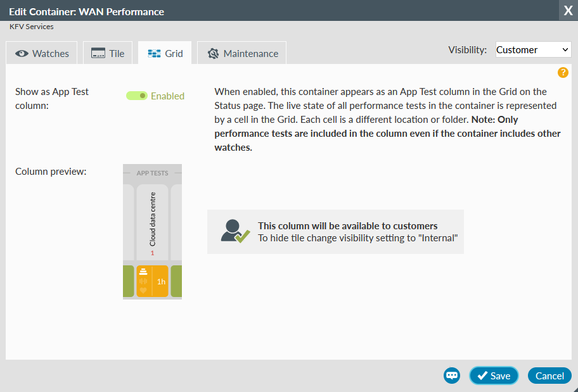
Task: Click the orange help question mark icon
Action: click(x=563, y=73)
